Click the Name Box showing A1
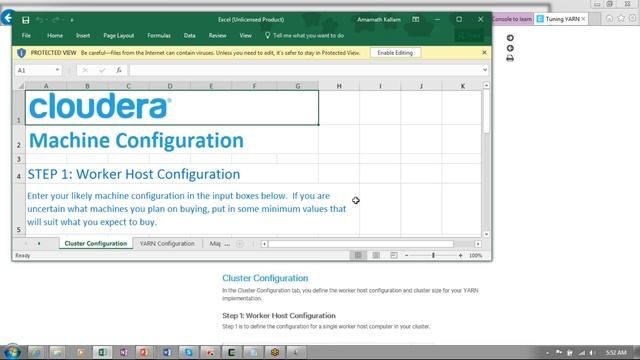The image size is (640, 360). 35,70
